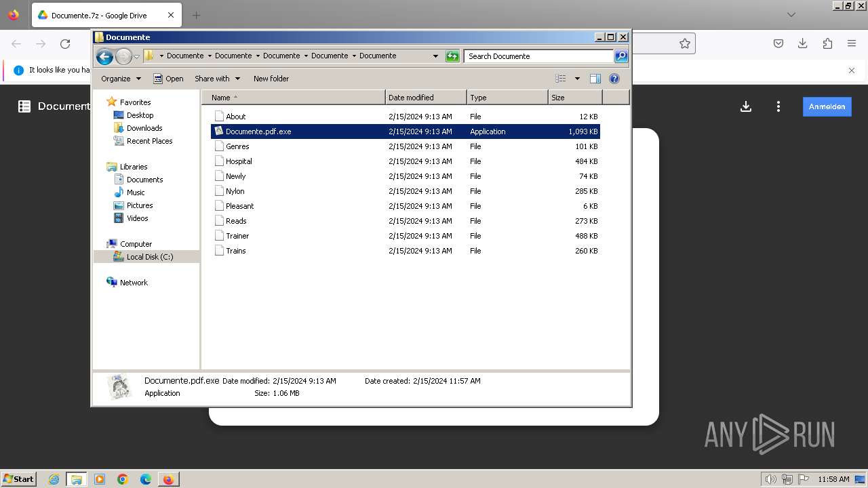Click the New folder button
The height and width of the screenshot is (488, 868).
click(x=271, y=79)
